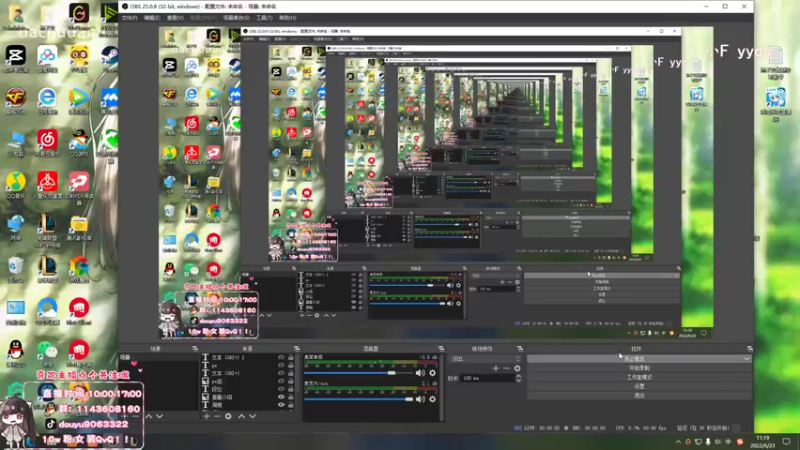Screen dimensions: 800x450
Task: Toggle visibility of 文本 (GDI+) 2 source
Action: point(281,358)
